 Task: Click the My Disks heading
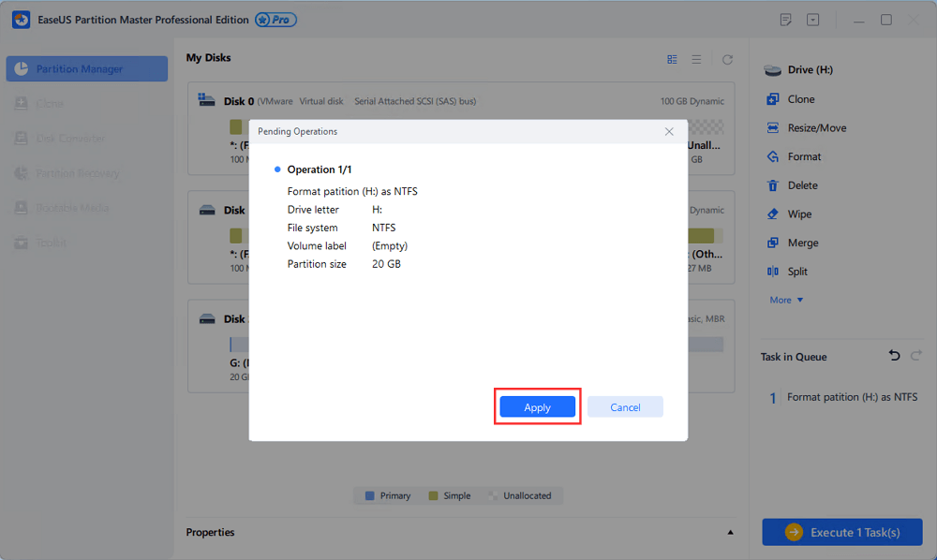[x=208, y=58]
